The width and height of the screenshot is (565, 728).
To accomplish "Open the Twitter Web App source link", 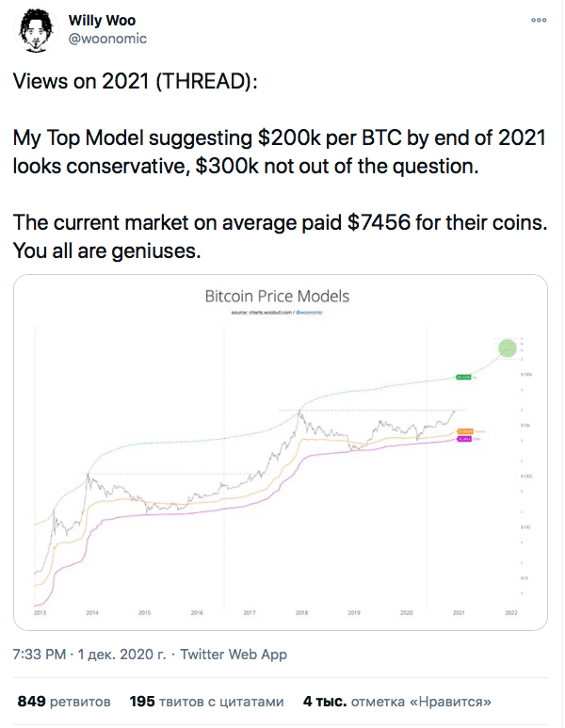I will 234,654.
